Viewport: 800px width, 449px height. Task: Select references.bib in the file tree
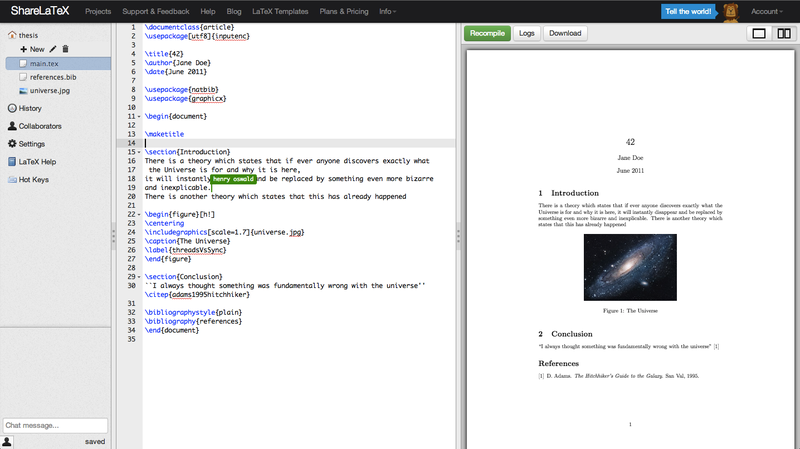point(53,77)
